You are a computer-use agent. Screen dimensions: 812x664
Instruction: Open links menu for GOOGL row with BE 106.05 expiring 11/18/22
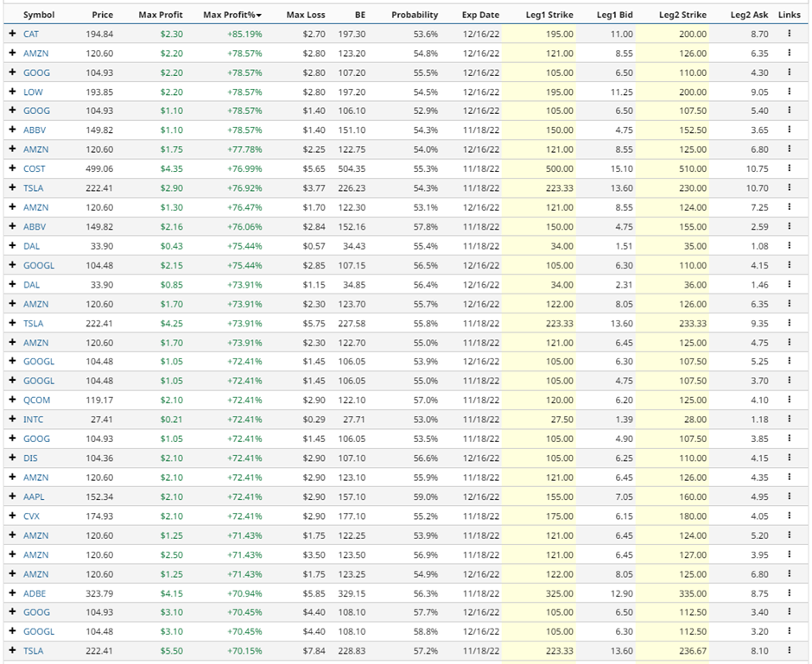[x=790, y=381]
